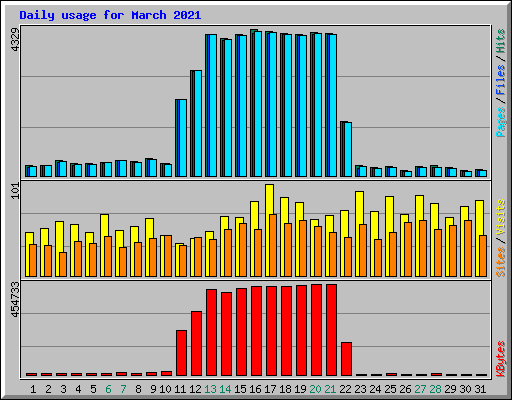Select the orange Sites bar for day 26
The width and height of the screenshot is (512, 400).
[x=408, y=249]
